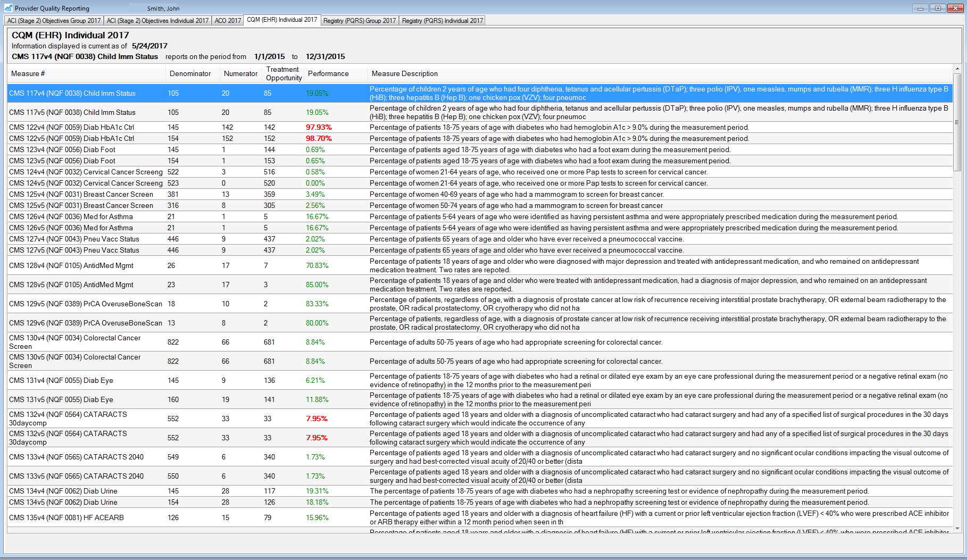Select row CMS 129v6 (NQF 0389) PrCA OveruseBoneScan
Screen dimensions: 967x560
pyautogui.click(x=480, y=323)
